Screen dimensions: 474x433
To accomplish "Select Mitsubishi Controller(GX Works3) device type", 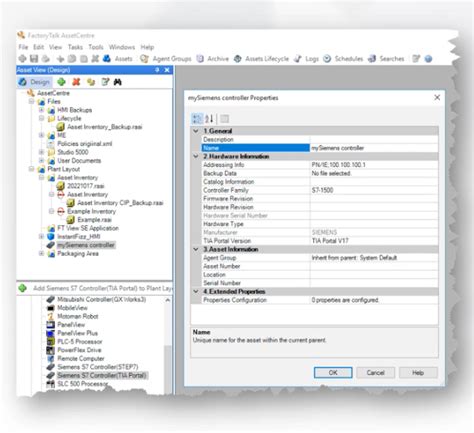I will (x=102, y=299).
